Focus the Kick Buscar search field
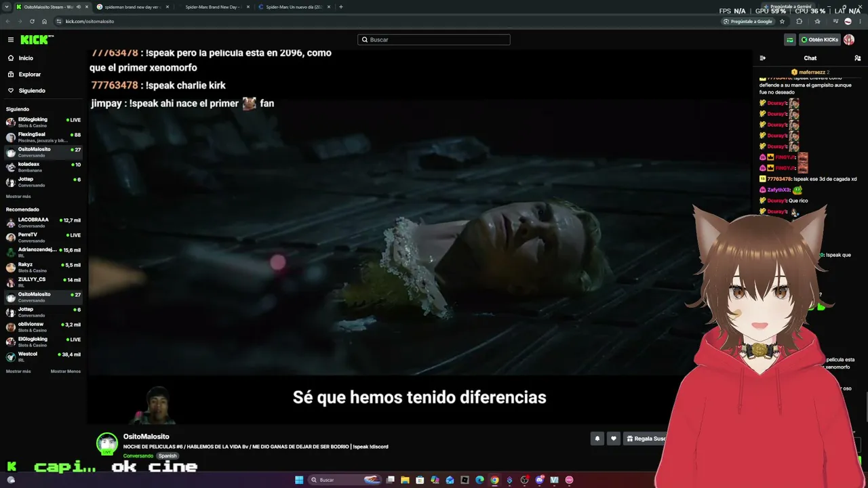The width and height of the screenshot is (868, 488). point(434,40)
